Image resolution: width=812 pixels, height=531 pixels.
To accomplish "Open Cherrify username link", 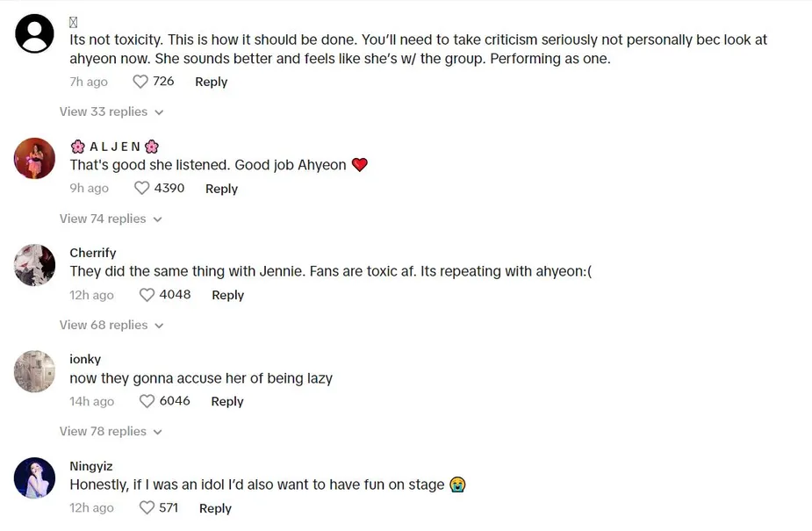I will tap(93, 253).
